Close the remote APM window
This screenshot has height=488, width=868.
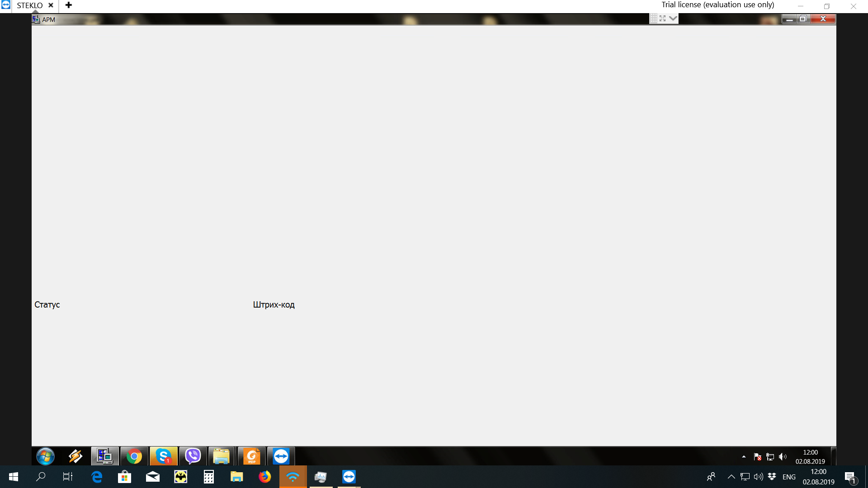pos(823,19)
